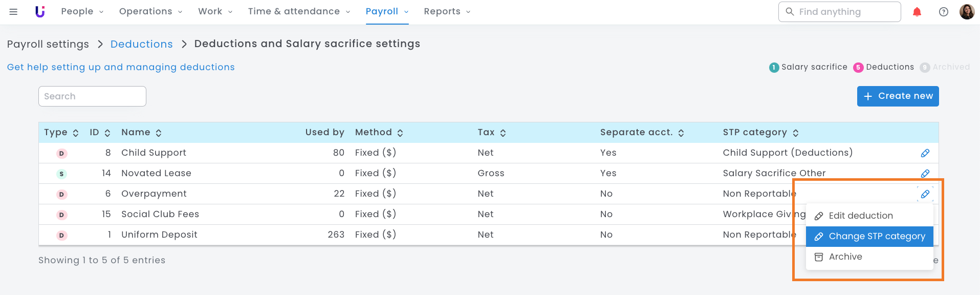Click the user profile avatar
980x295 pixels.
pos(966,12)
